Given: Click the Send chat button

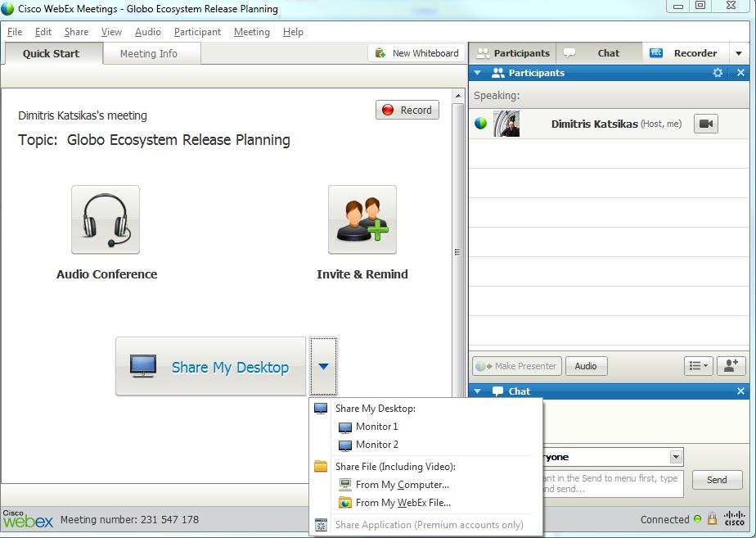Looking at the screenshot, I should [717, 480].
